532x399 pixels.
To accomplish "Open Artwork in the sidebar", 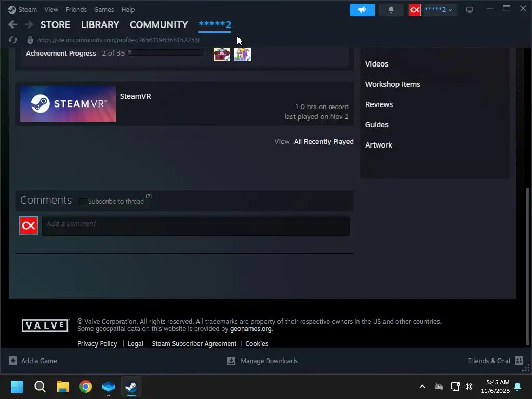I will 379,145.
